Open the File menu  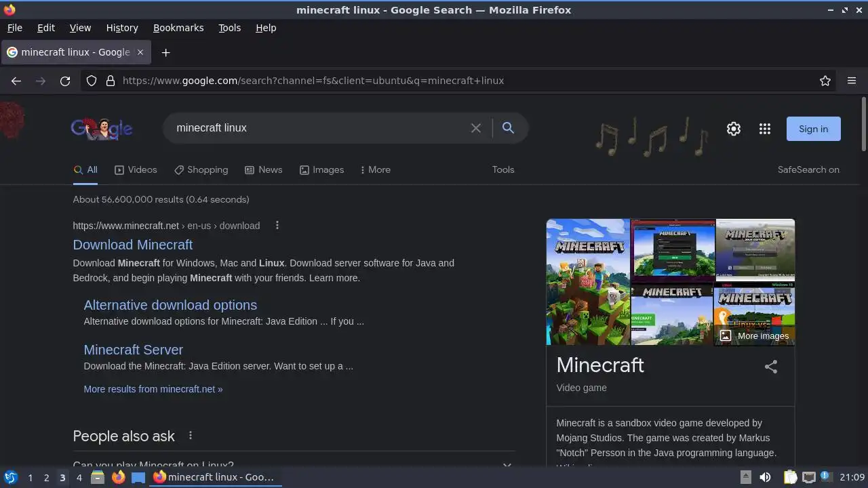tap(14, 28)
